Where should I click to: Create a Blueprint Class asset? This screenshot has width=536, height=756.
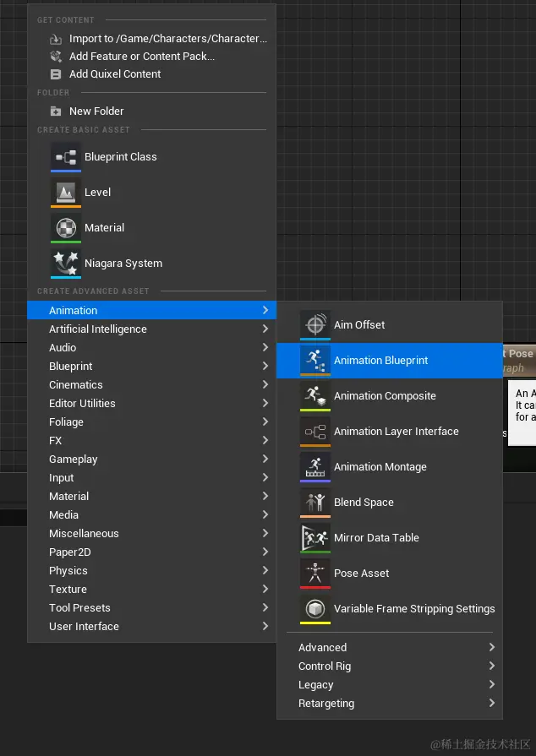[151, 157]
